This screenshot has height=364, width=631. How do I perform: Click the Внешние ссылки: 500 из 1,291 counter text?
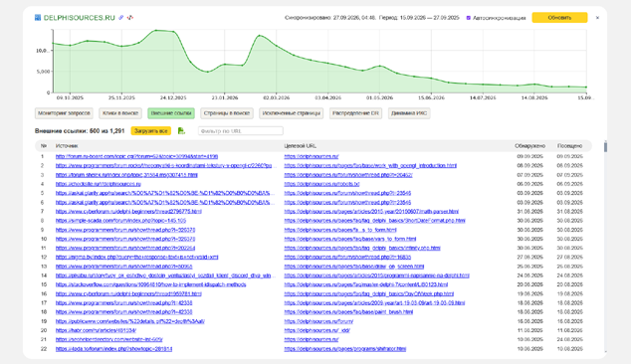click(80, 130)
